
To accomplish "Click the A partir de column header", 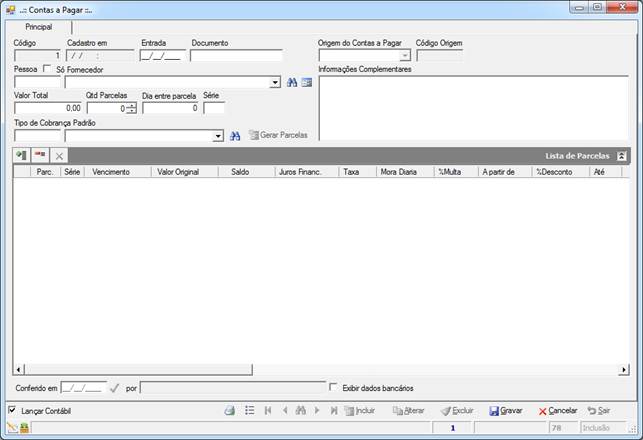I will point(505,172).
